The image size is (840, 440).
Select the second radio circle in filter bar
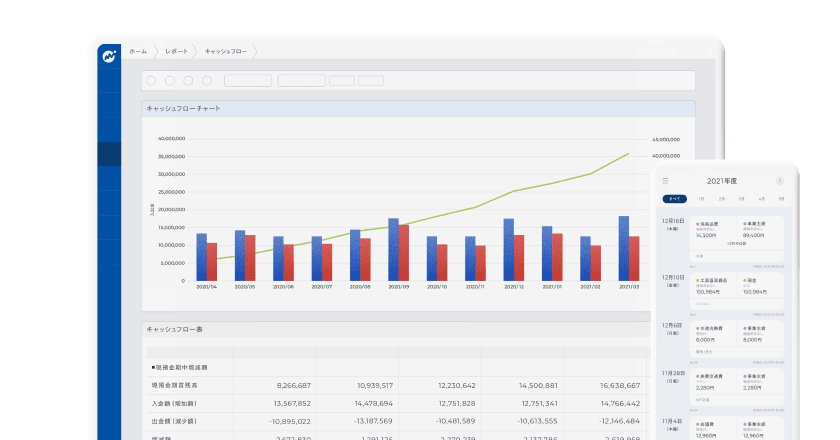point(170,80)
